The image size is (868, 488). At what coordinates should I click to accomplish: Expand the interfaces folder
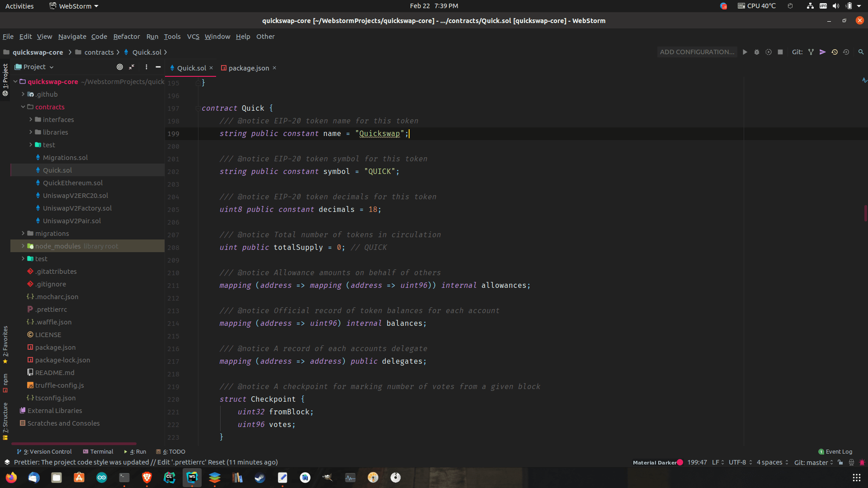[31, 120]
